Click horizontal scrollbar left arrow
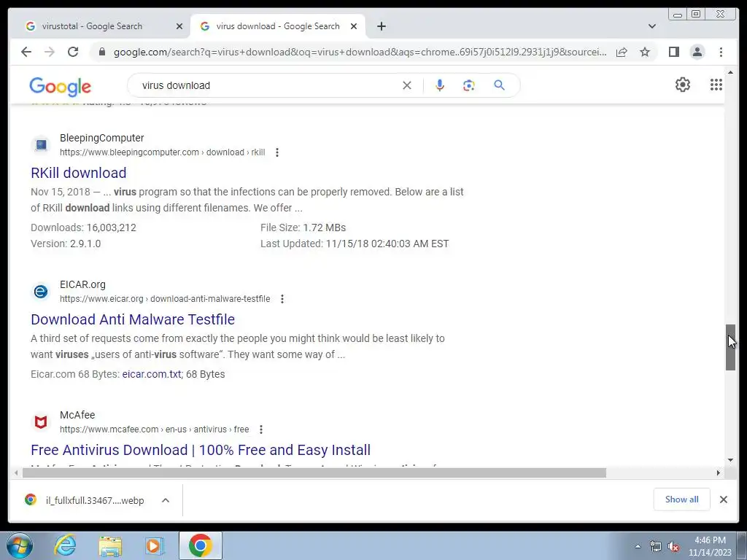The image size is (747, 560). point(16,472)
